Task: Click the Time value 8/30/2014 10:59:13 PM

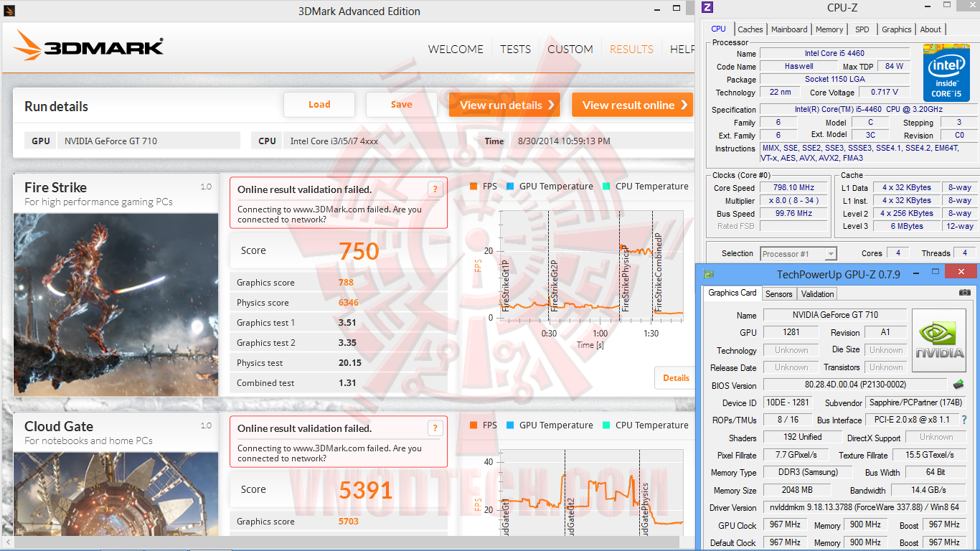Action: (564, 141)
